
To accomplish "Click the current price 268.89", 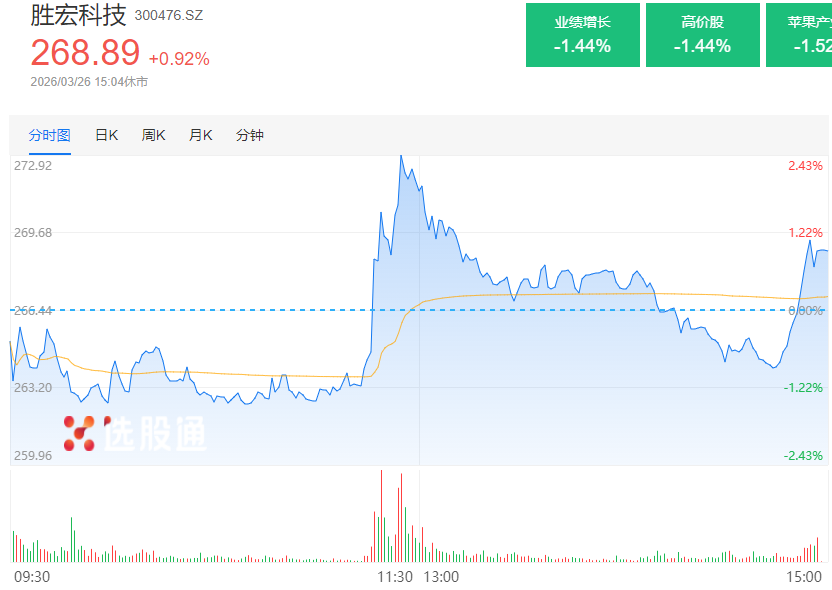I will point(85,53).
